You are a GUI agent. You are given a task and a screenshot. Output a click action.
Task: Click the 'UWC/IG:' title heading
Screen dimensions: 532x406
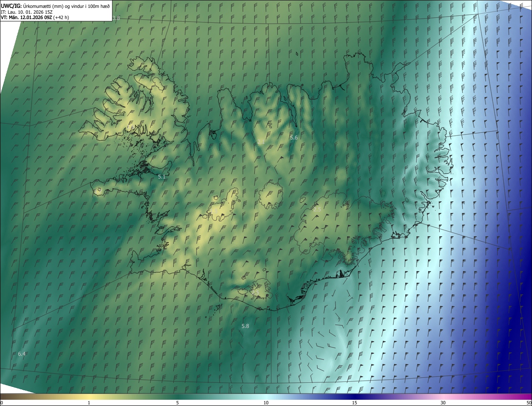11,5
